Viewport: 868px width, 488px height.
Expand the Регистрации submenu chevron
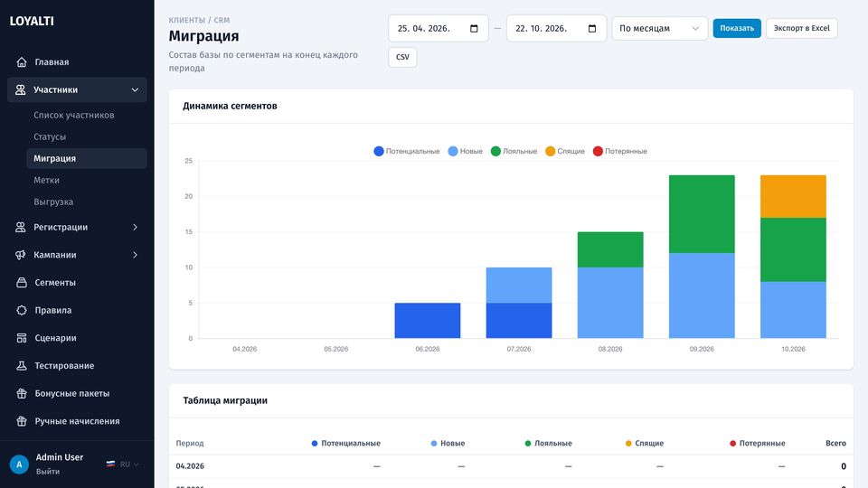(x=135, y=227)
